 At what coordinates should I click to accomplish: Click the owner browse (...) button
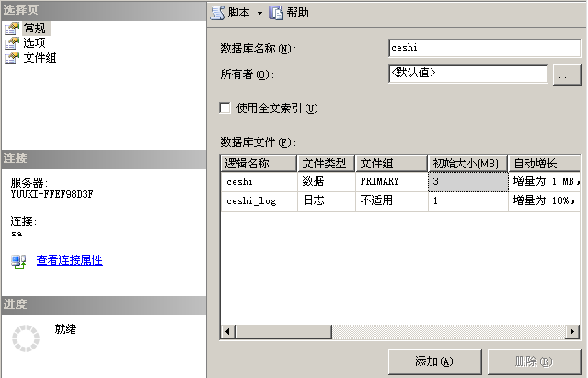[x=567, y=74]
